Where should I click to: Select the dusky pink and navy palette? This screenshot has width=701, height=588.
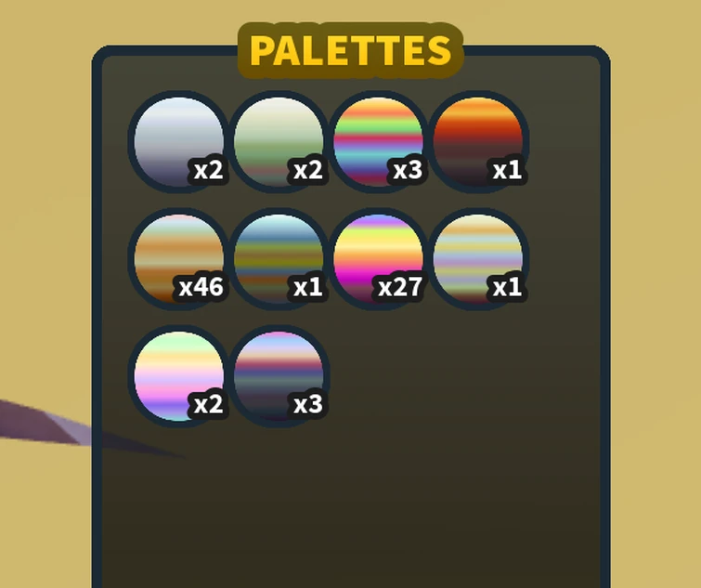point(279,376)
